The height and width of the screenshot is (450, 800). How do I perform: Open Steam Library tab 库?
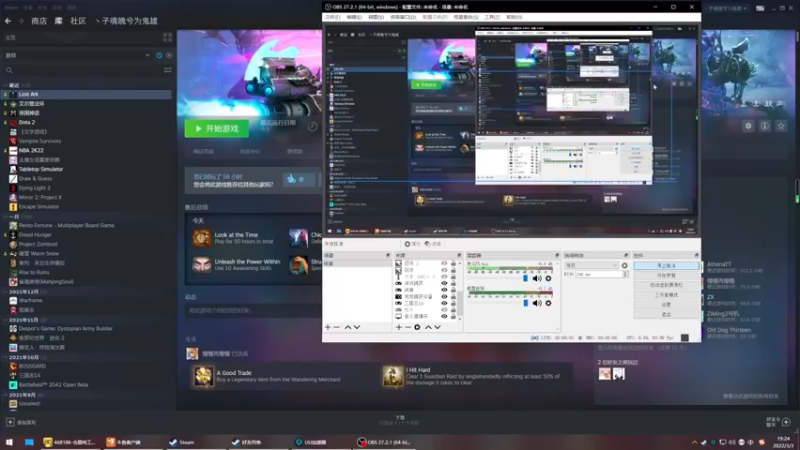(x=59, y=21)
